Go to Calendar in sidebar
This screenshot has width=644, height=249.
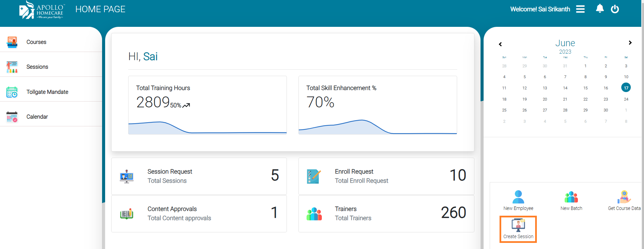(37, 117)
